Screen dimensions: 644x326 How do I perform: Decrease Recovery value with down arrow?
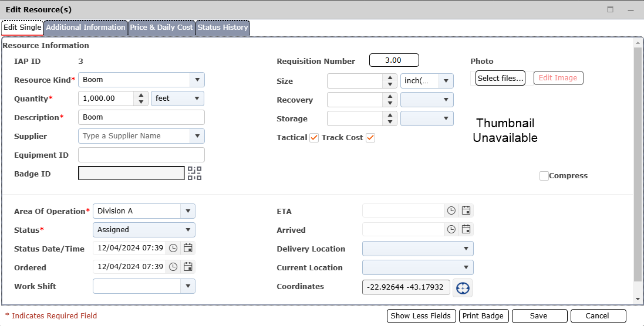[390, 103]
